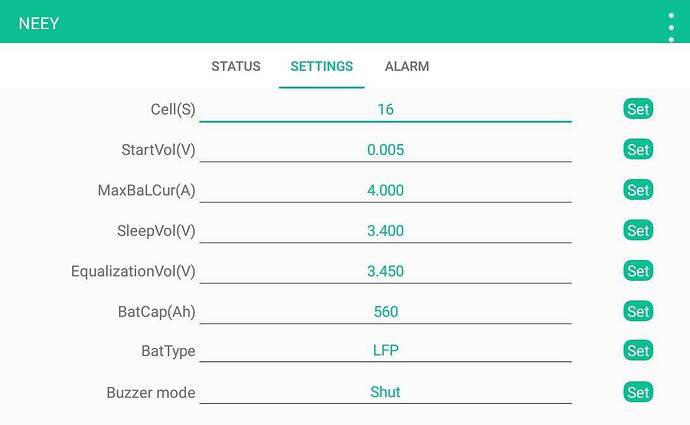Viewport: 690px width, 425px height.
Task: Apply StartVol(V) with its Set button
Action: (x=638, y=149)
